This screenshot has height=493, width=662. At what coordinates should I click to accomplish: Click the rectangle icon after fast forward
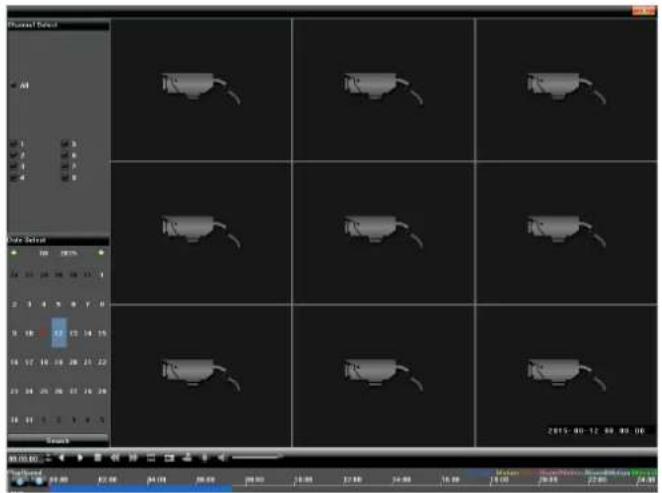pos(151,458)
